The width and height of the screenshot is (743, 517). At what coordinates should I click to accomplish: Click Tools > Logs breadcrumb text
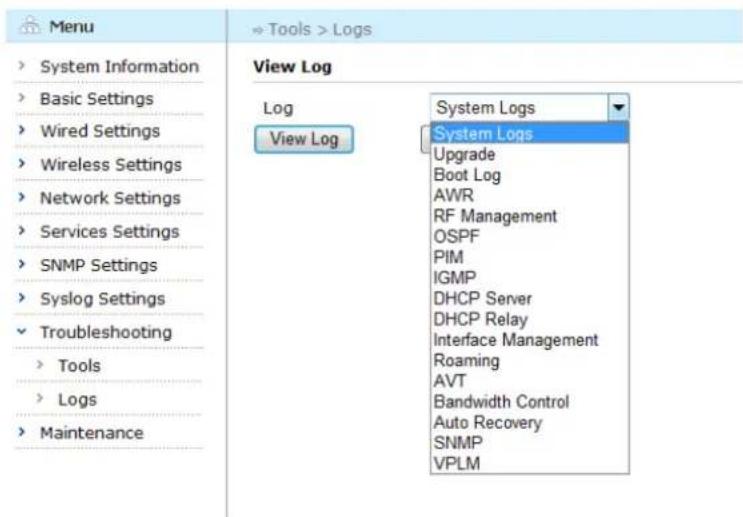click(x=320, y=29)
